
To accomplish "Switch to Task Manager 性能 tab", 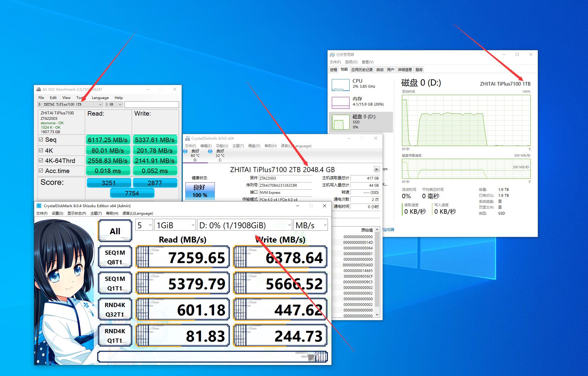I will point(344,69).
